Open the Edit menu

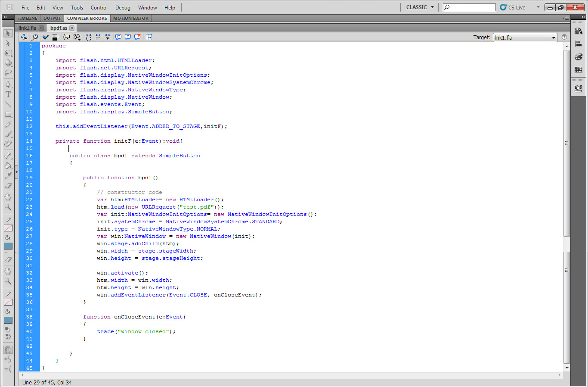click(x=41, y=7)
